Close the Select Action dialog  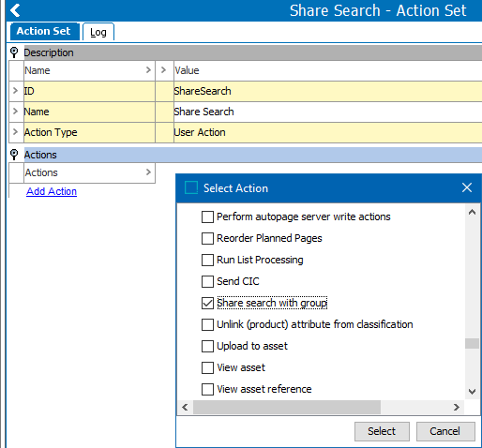point(467,187)
